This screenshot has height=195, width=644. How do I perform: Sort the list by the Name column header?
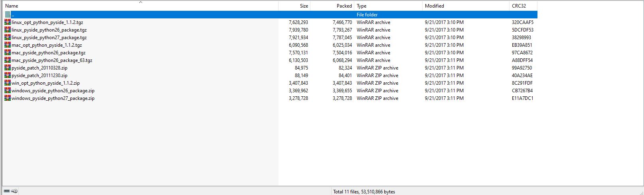coord(140,6)
